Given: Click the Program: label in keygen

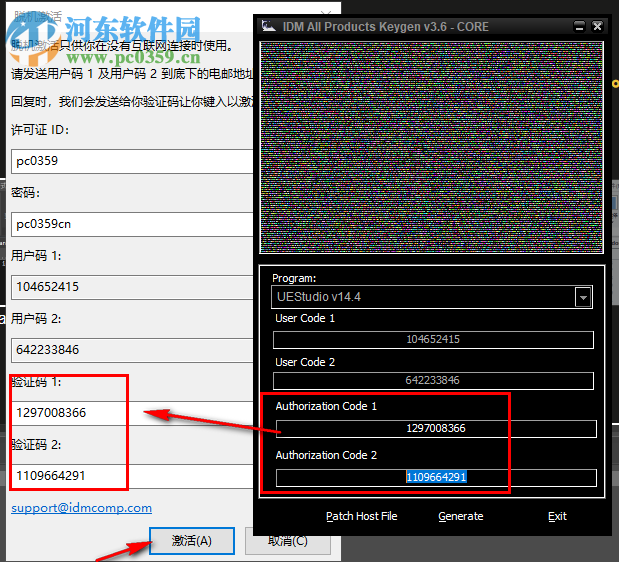Looking at the screenshot, I should pos(294,278).
